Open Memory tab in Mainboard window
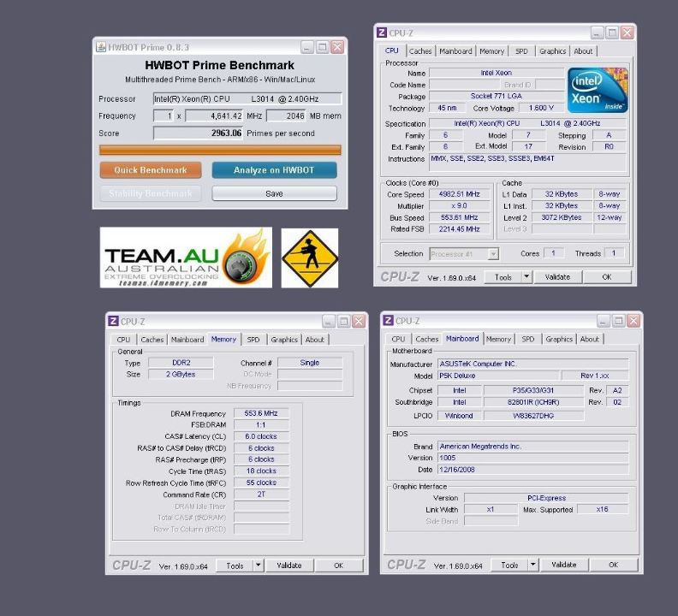 tap(498, 339)
